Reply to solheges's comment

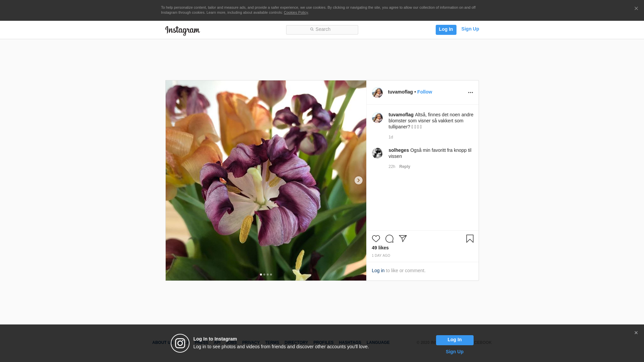(x=405, y=167)
